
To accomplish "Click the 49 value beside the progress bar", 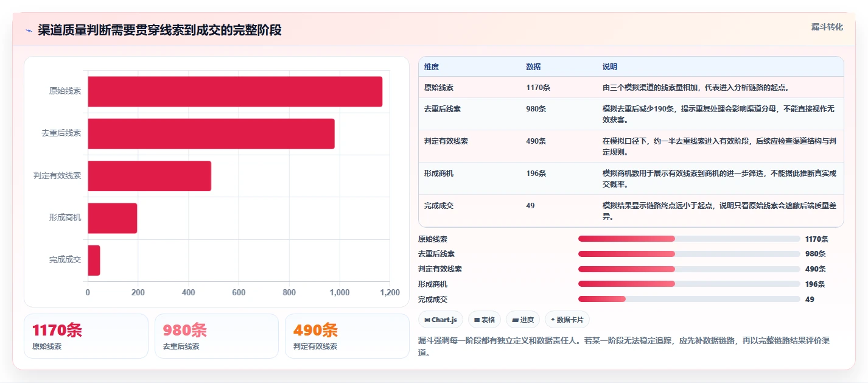I will 810,300.
